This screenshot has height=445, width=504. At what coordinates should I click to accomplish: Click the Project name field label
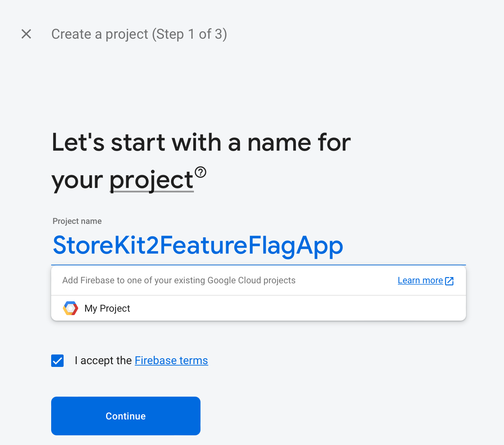77,221
